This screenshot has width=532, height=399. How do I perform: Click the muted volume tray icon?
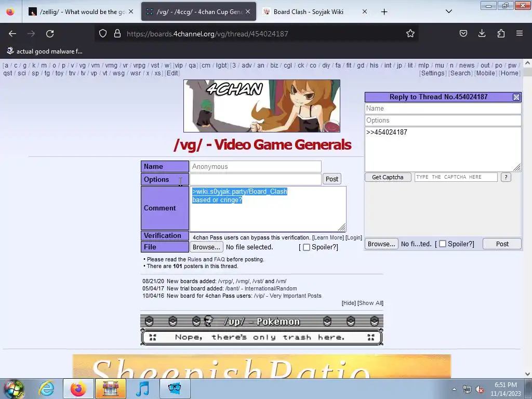click(480, 390)
